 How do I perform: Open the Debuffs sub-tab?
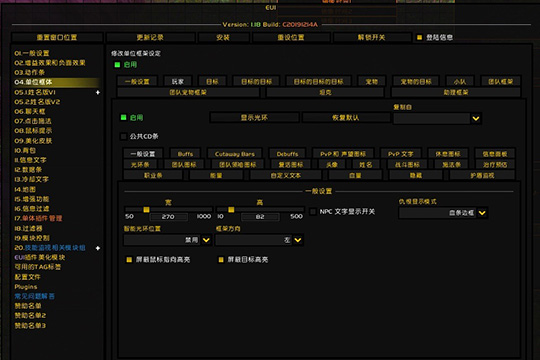point(287,154)
